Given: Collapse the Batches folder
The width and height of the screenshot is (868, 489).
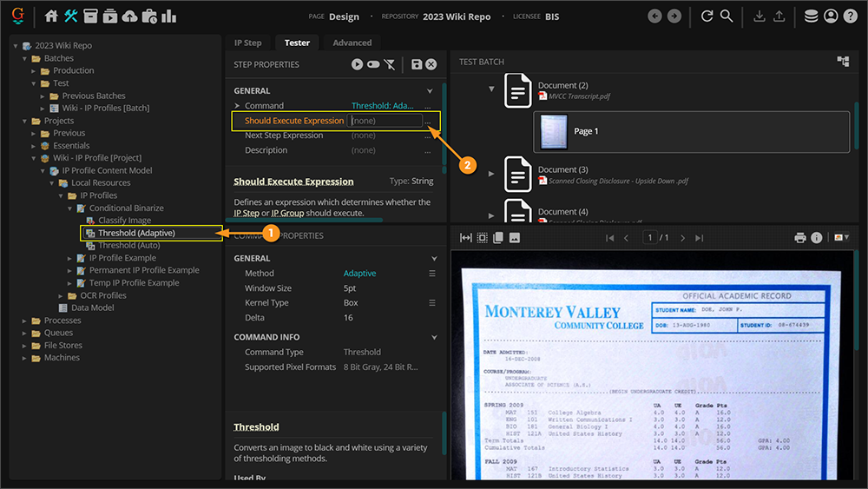Looking at the screenshot, I should click(24, 58).
